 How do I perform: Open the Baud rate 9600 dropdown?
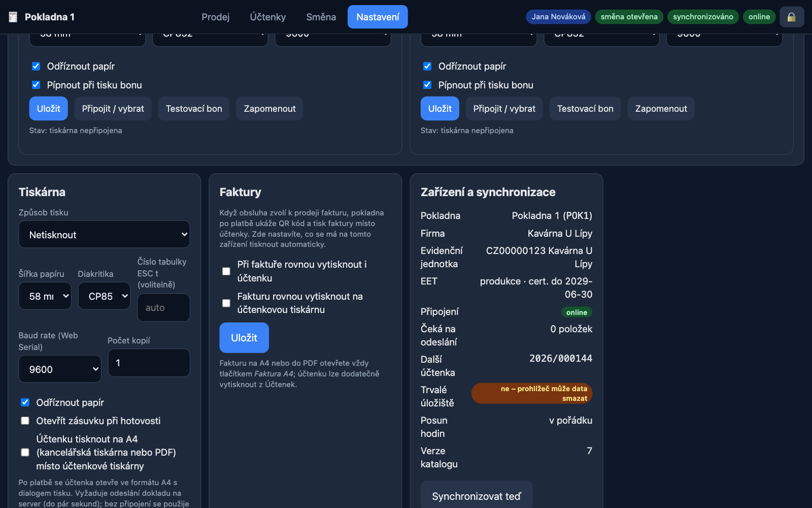(60, 369)
